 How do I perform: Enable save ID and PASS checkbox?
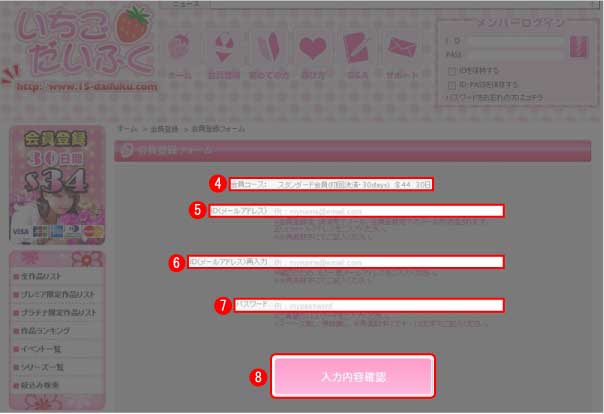pyautogui.click(x=452, y=85)
